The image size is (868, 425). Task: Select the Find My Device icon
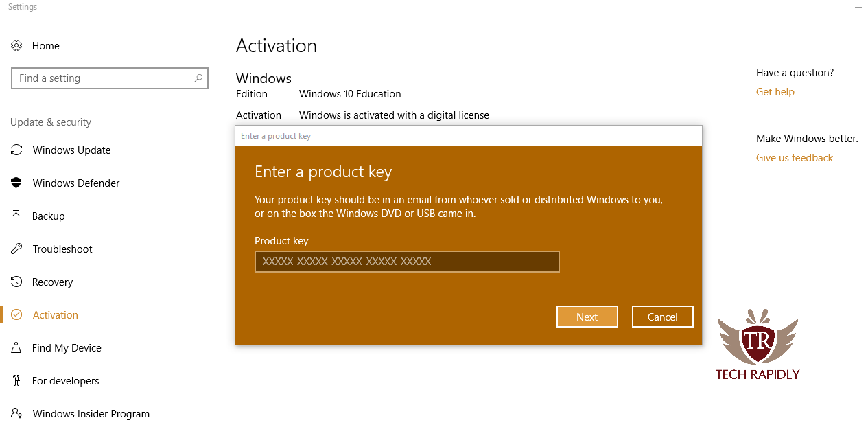tap(16, 347)
